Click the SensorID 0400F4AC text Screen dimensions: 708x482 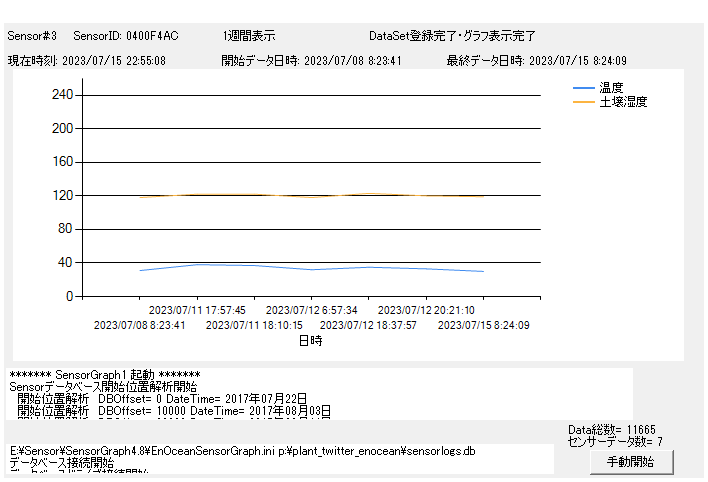(x=126, y=35)
